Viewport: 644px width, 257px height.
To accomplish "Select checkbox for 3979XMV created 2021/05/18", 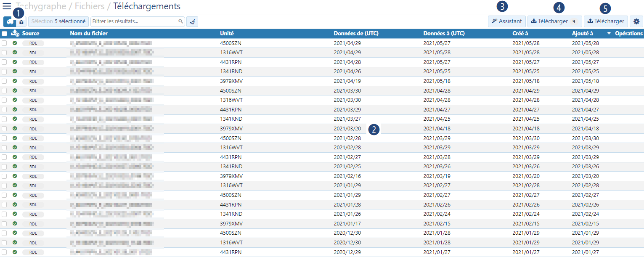I will pyautogui.click(x=4, y=81).
